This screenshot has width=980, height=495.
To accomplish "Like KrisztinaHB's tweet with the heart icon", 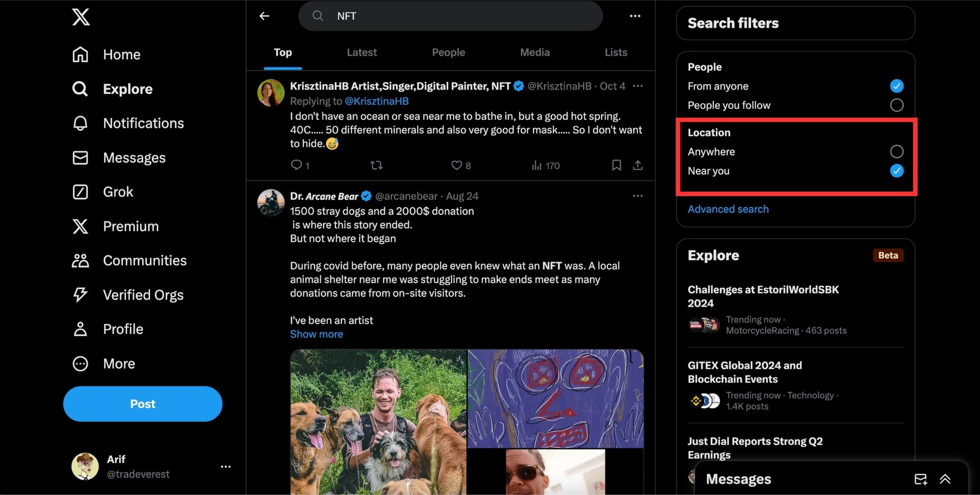I will (x=456, y=165).
